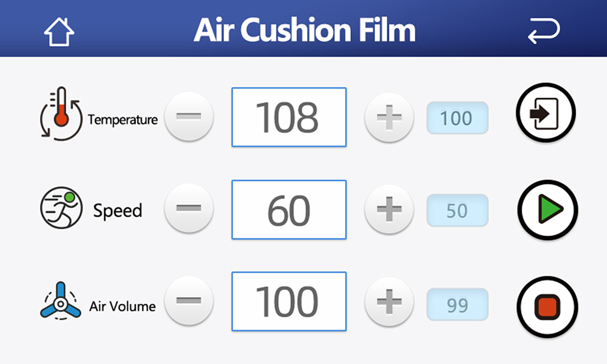The image size is (607, 364).
Task: Select the speed value field showing 60
Action: pos(289,210)
